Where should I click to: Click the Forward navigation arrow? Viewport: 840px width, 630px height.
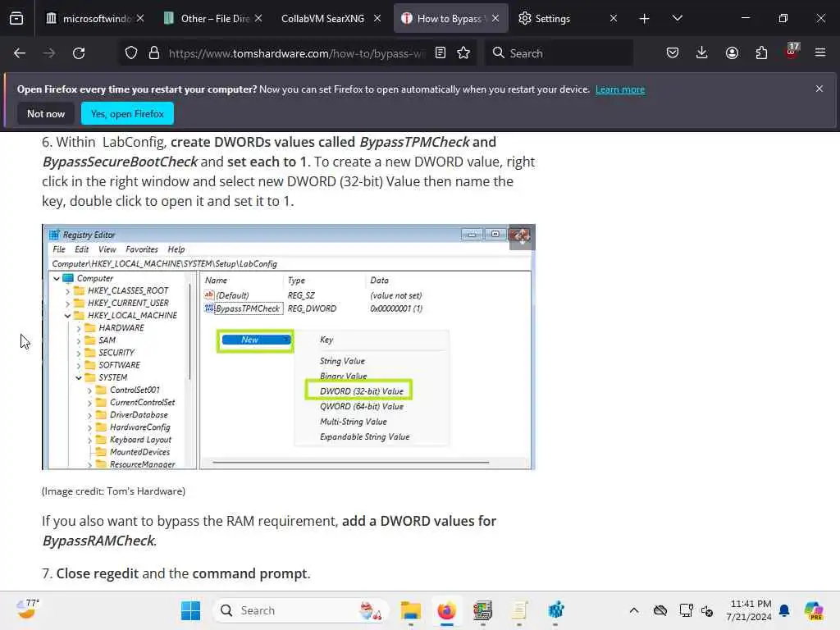[x=48, y=53]
